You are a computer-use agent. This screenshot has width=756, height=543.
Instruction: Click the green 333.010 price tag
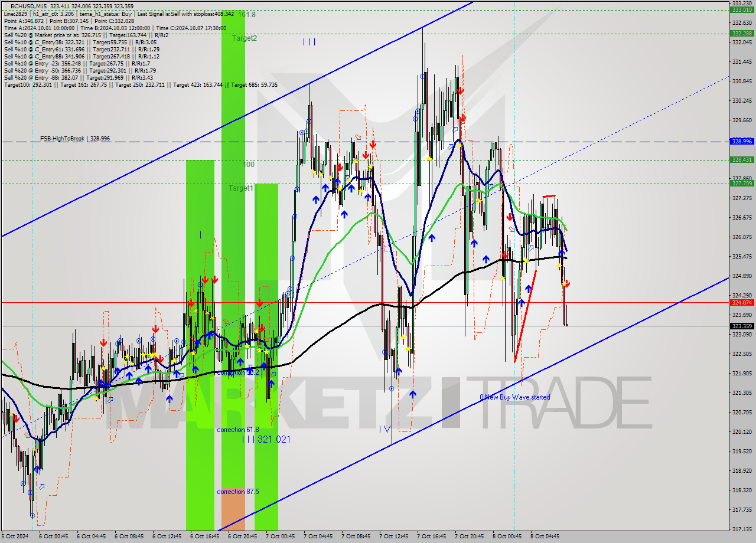741,9
